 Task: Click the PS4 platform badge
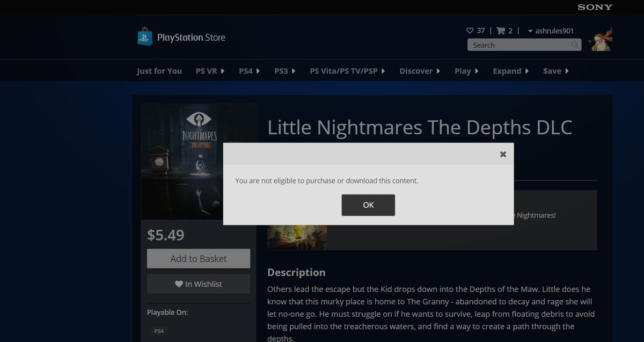tap(159, 331)
